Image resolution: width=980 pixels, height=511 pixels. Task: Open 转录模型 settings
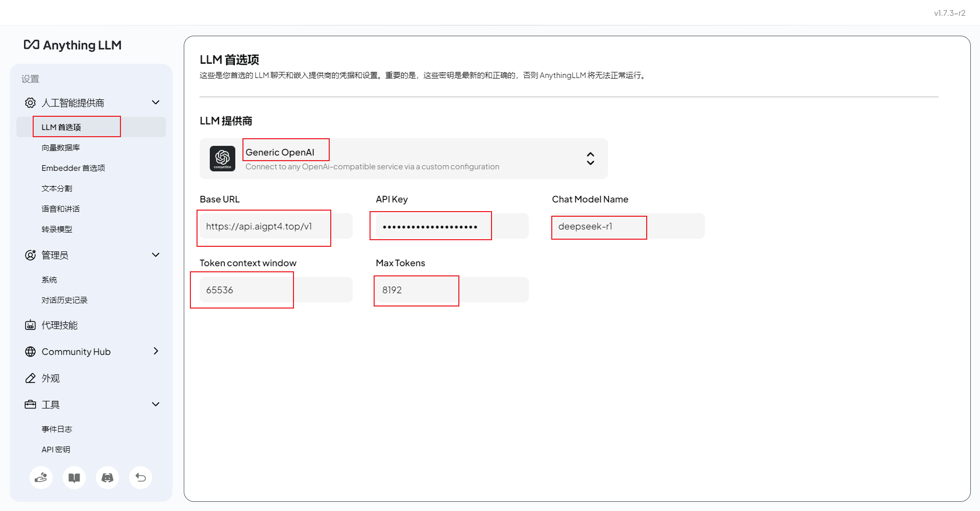(x=57, y=229)
